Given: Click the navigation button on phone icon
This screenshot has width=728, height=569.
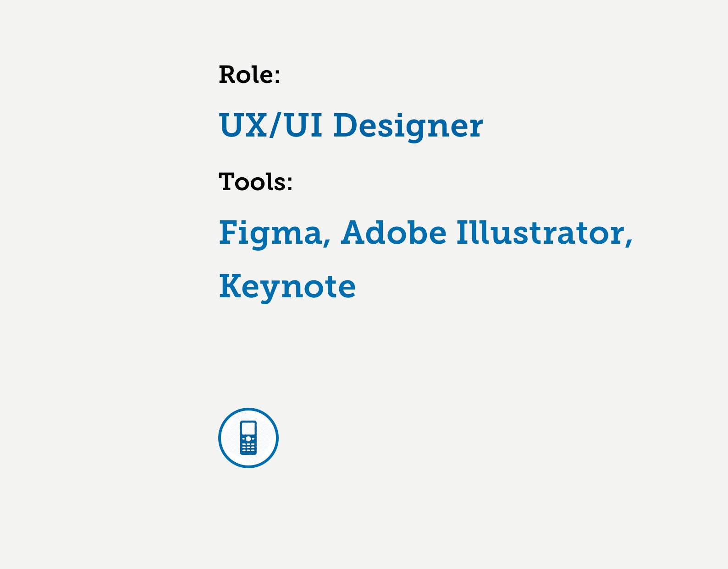Looking at the screenshot, I should [x=248, y=438].
